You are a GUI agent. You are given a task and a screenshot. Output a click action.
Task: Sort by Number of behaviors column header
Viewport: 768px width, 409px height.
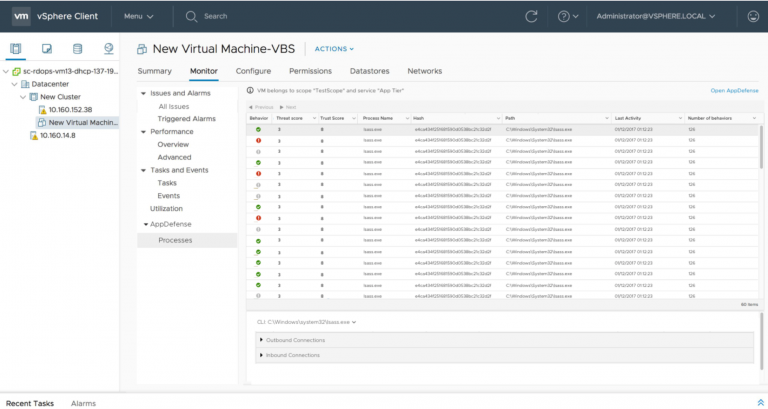coord(710,118)
